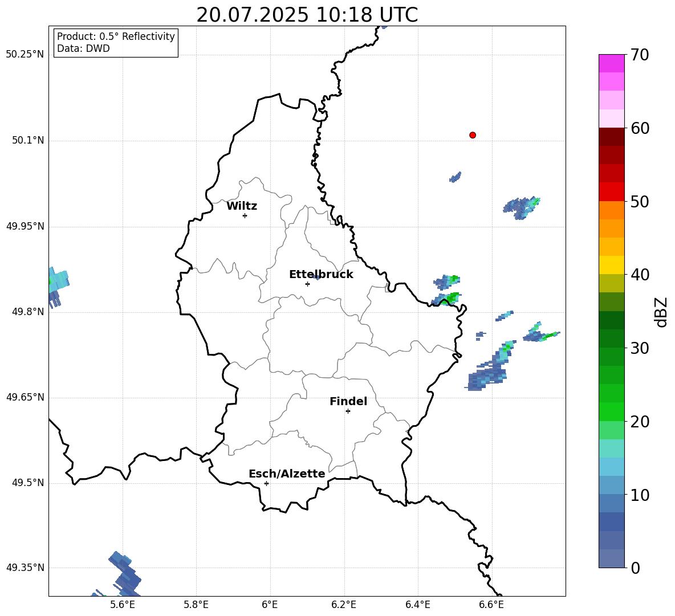This screenshot has height=616, width=675.
Task: Click the 6°E longitude label
Action: (270, 605)
